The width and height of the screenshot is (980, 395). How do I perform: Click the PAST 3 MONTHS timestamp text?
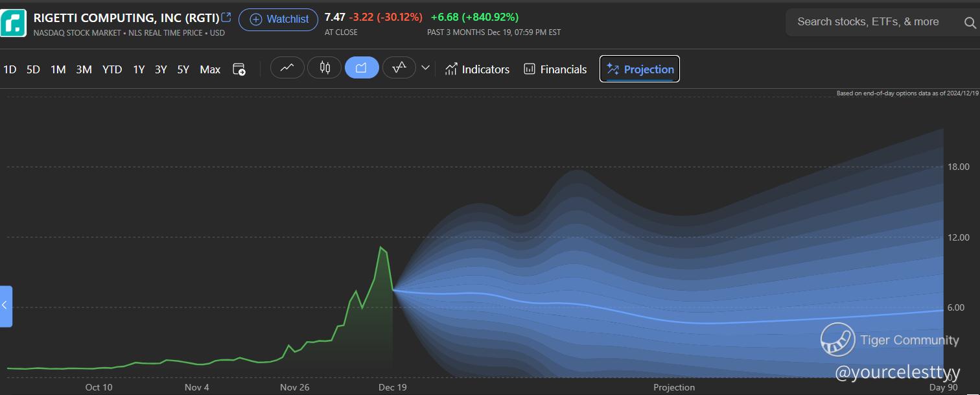(494, 32)
